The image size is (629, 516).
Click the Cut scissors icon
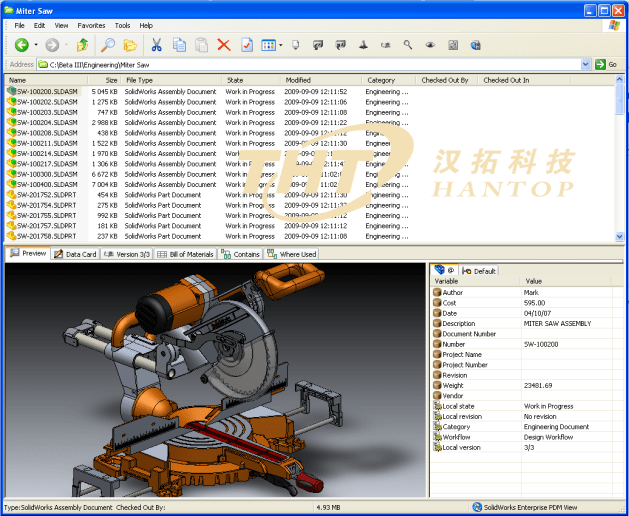156,45
